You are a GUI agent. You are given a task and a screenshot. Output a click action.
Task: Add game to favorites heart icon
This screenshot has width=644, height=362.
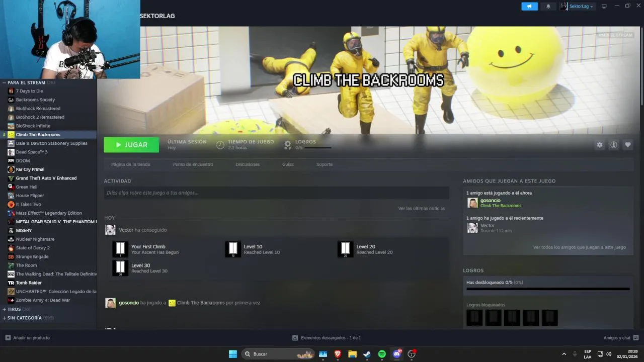627,145
